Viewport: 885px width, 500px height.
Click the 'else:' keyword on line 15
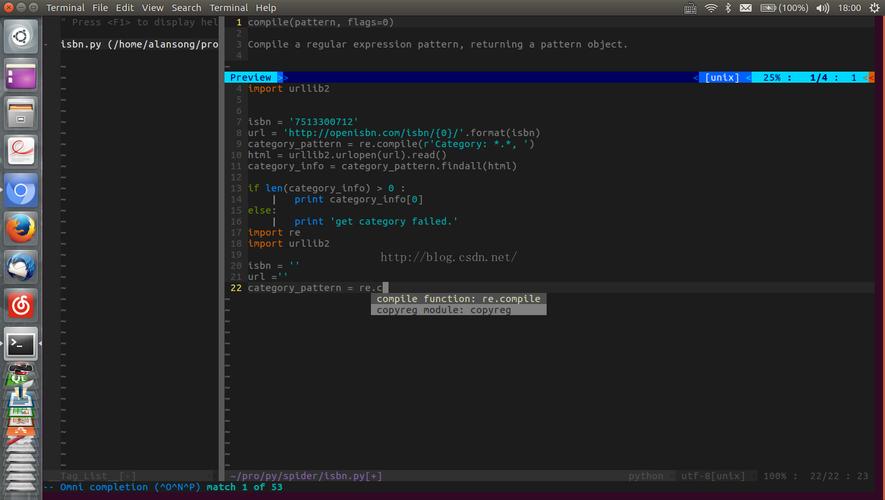click(x=262, y=210)
